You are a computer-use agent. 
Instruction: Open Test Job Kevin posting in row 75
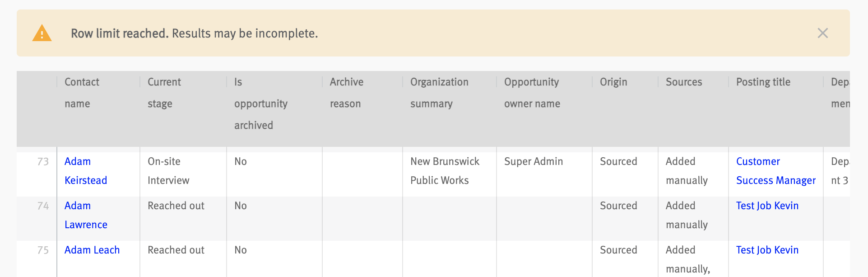pyautogui.click(x=767, y=250)
